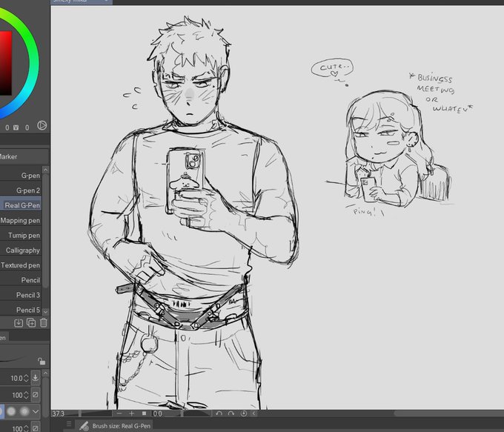The height and width of the screenshot is (432, 504).
Task: Rotate canvas left with the counterclockwise arrow
Action: [x=219, y=413]
